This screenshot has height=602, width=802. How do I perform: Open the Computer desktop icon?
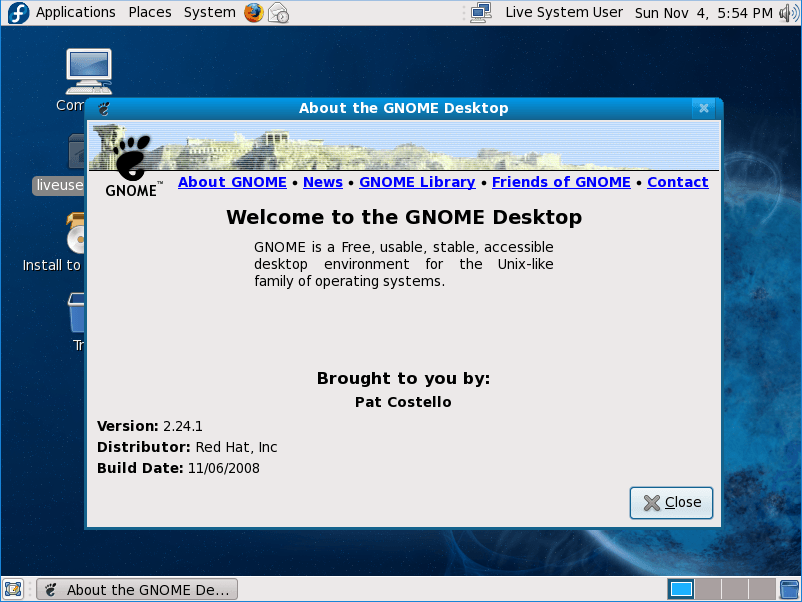(x=87, y=73)
